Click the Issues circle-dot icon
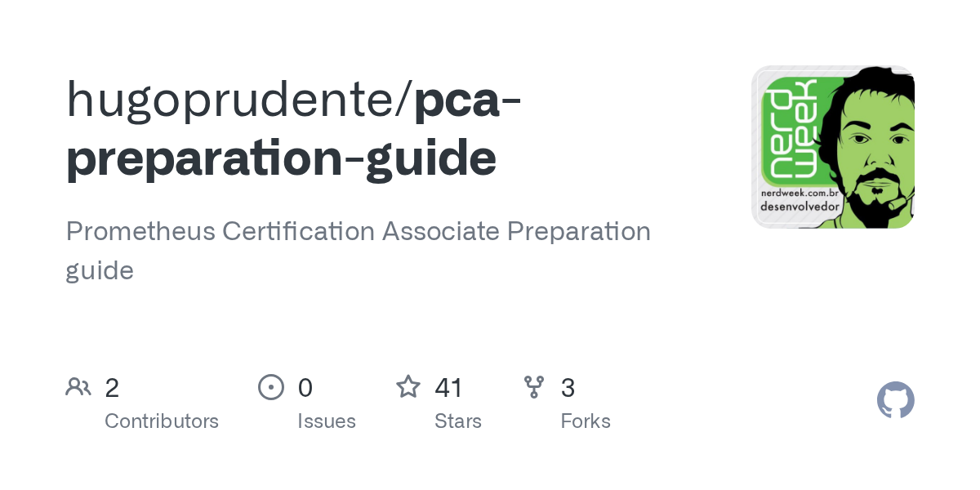980x490 pixels. click(x=271, y=386)
